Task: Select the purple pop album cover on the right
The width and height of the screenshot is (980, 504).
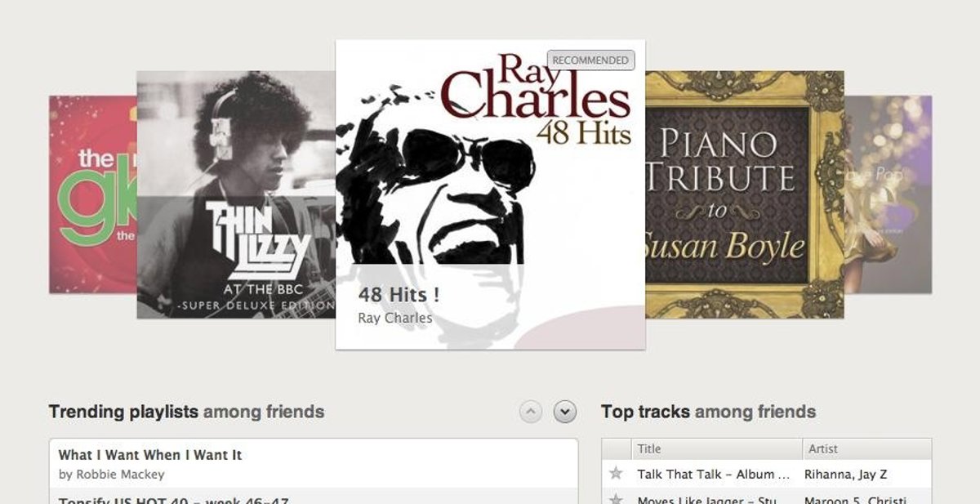Action: point(888,194)
